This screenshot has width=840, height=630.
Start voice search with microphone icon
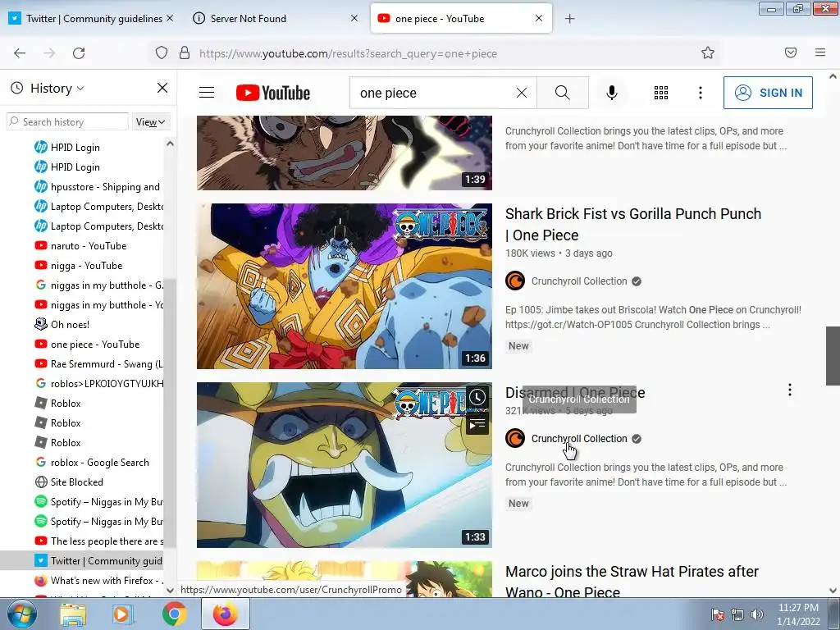[x=612, y=93]
